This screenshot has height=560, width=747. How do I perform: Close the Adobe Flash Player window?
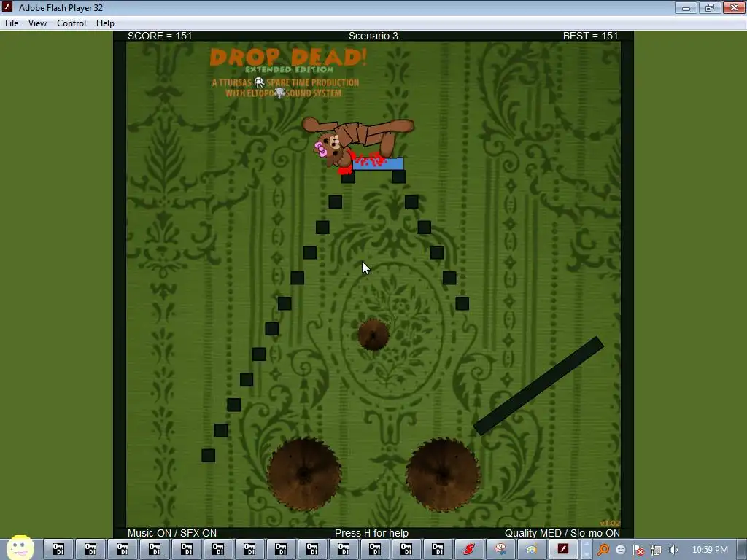point(734,7)
